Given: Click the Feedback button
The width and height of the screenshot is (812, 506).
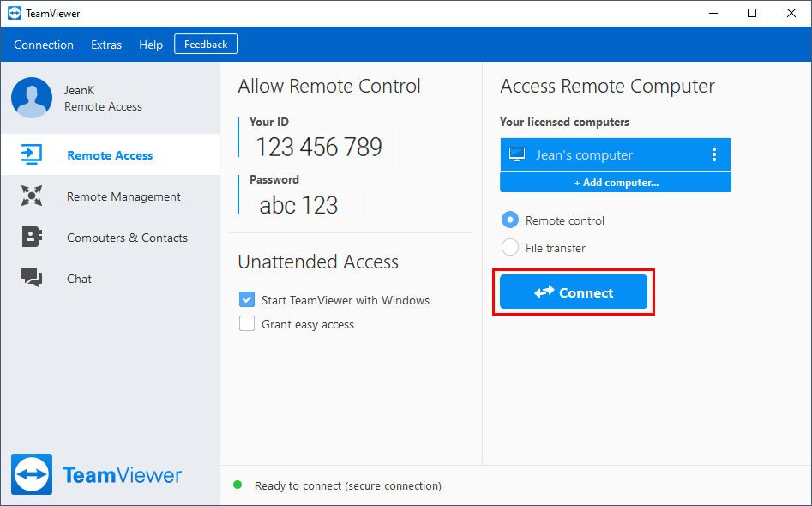Looking at the screenshot, I should 206,44.
